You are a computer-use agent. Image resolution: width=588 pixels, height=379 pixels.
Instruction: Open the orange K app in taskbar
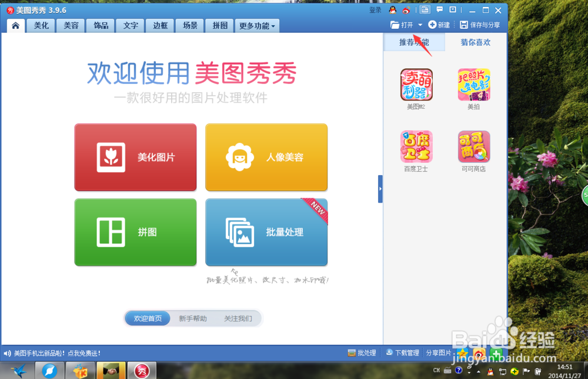click(80, 371)
